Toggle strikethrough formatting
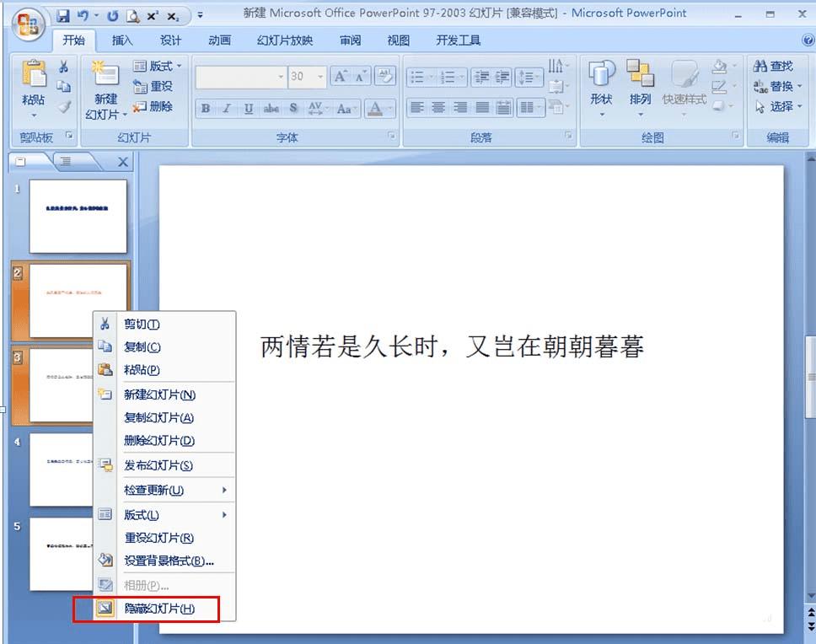Viewport: 816px width, 644px height. [271, 108]
